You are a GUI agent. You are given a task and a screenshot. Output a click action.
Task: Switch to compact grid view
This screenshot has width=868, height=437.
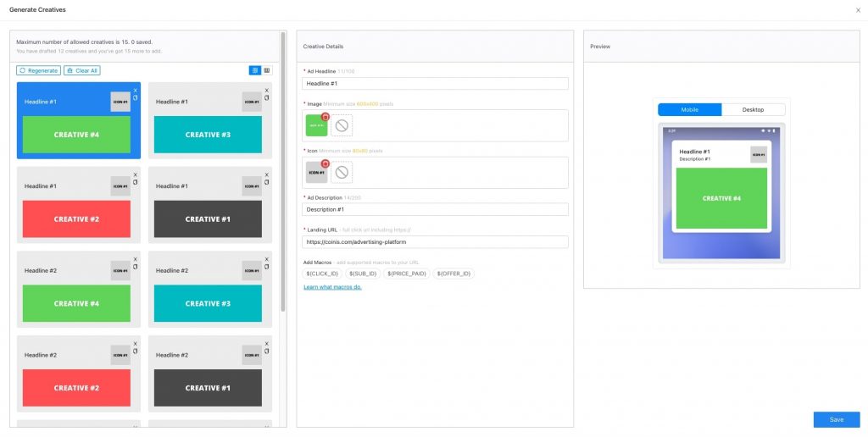coord(266,70)
